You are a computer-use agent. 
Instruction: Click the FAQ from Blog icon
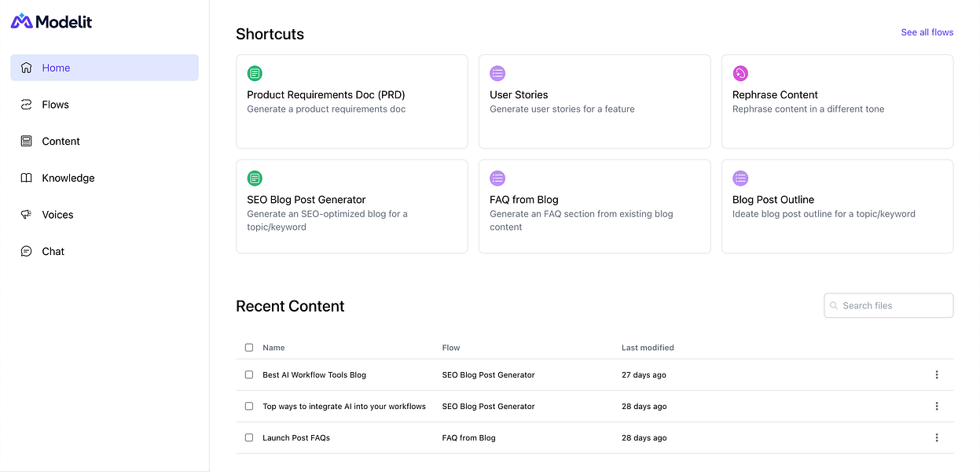pos(497,179)
